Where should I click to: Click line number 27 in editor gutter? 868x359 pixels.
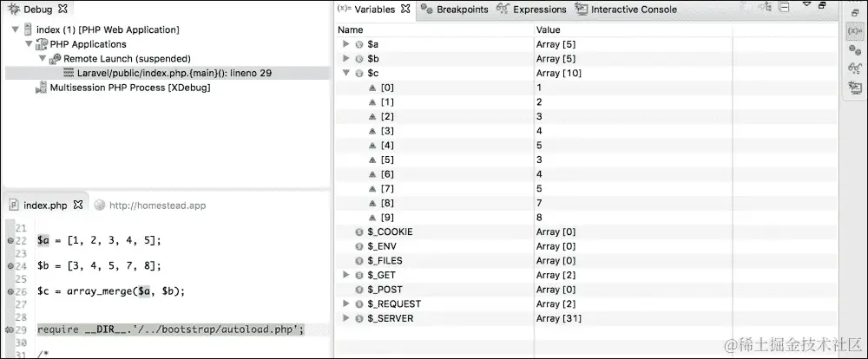pos(21,304)
